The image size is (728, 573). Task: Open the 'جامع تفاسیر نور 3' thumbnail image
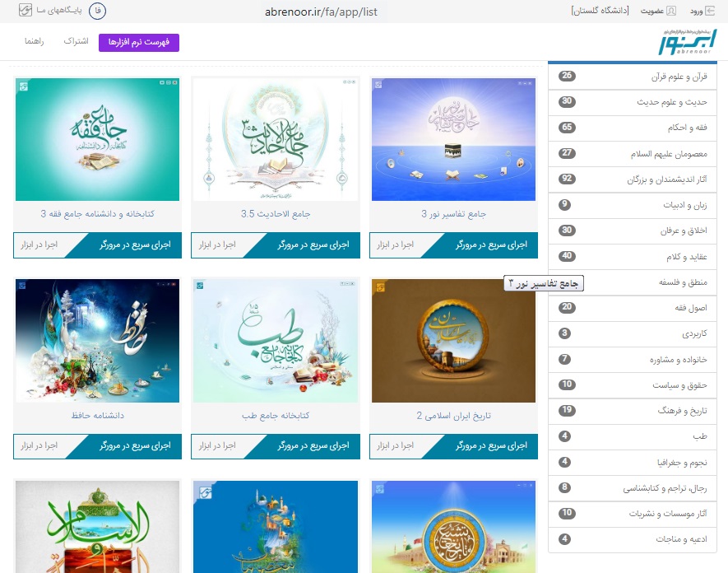pos(453,139)
